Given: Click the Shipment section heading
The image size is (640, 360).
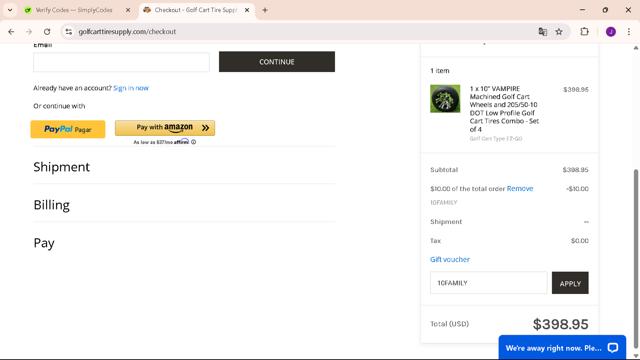Looking at the screenshot, I should pyautogui.click(x=62, y=167).
